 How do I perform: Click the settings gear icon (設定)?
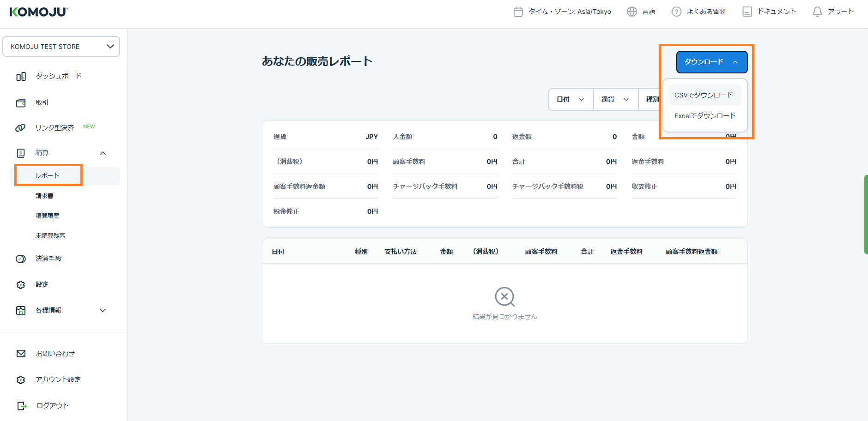pyautogui.click(x=21, y=285)
